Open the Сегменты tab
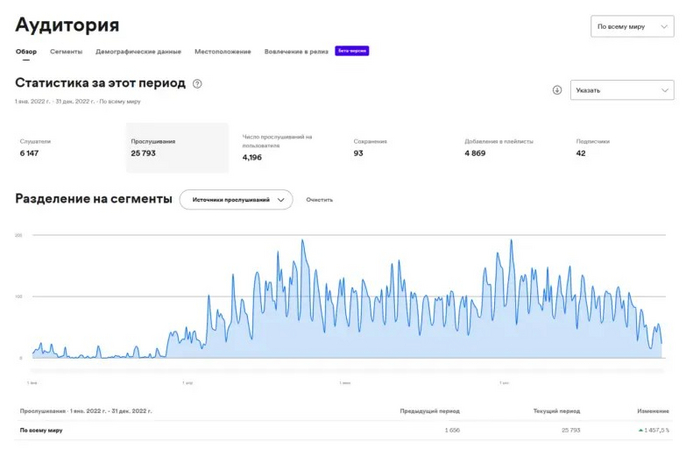700x463 pixels. tap(66, 51)
